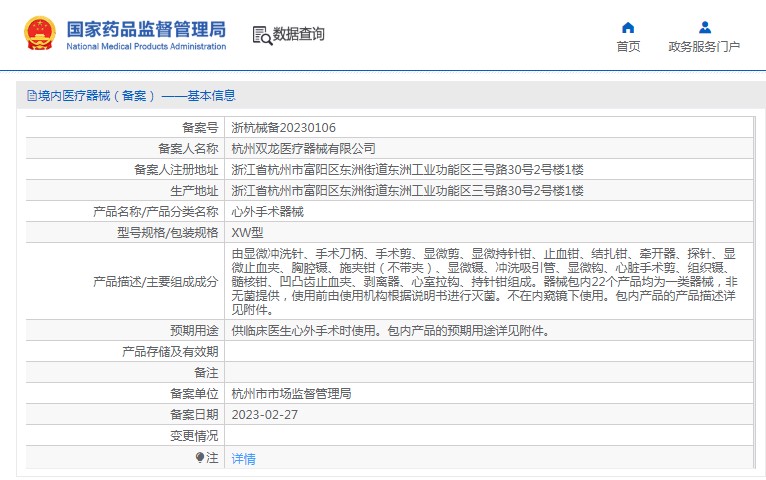Click the product description paragraph
The height and width of the screenshot is (480, 766).
[484, 281]
